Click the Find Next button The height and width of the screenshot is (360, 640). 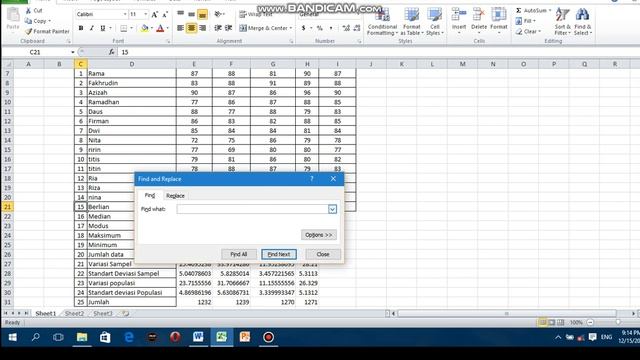[279, 254]
